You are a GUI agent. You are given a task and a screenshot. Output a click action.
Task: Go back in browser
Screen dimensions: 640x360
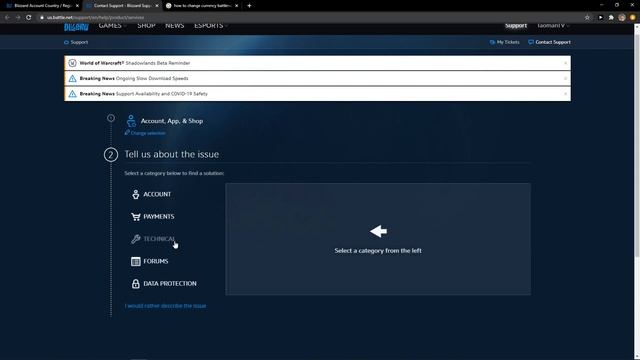point(7,18)
